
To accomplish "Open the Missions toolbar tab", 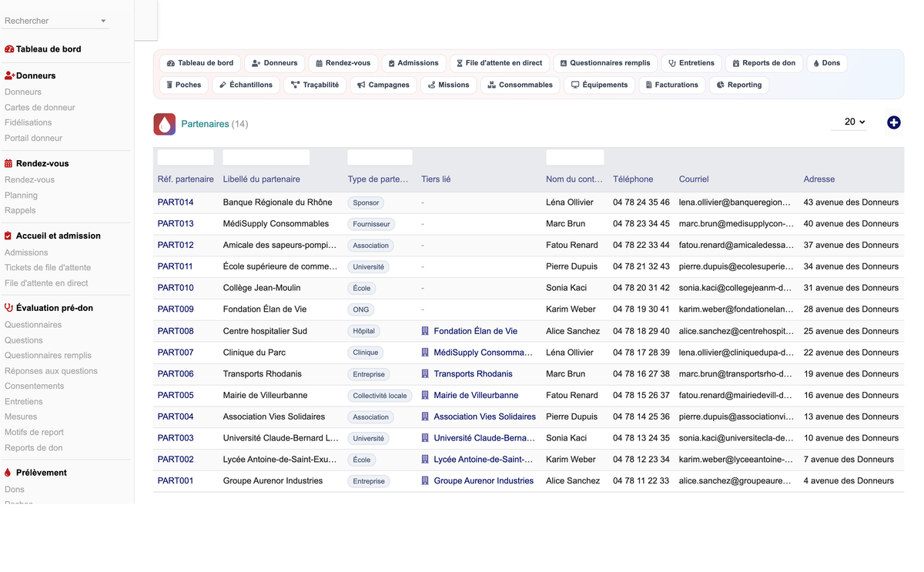I will pos(449,85).
